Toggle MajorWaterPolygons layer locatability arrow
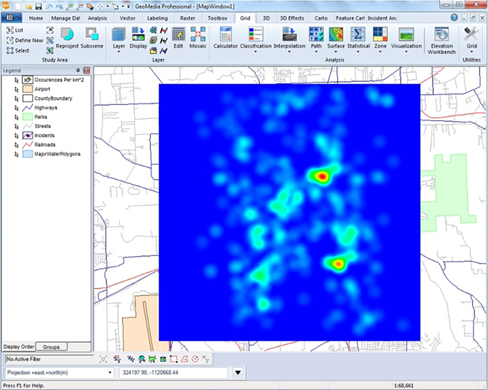This screenshot has height=390, width=488. (16, 154)
